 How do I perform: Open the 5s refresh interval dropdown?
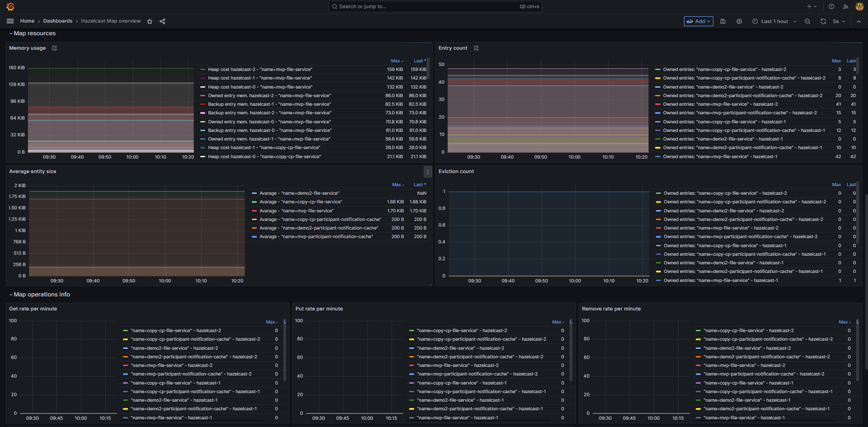coord(839,21)
